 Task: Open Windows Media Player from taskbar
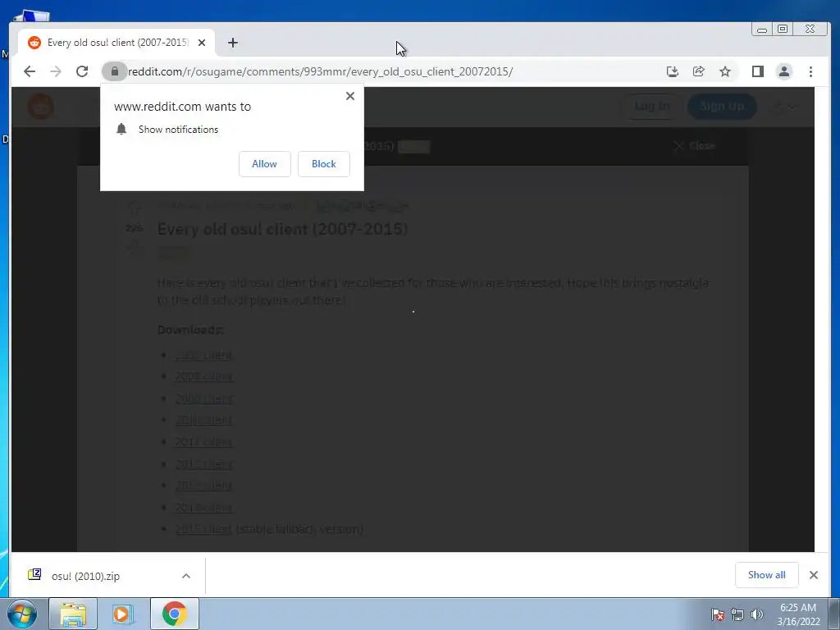(x=123, y=614)
